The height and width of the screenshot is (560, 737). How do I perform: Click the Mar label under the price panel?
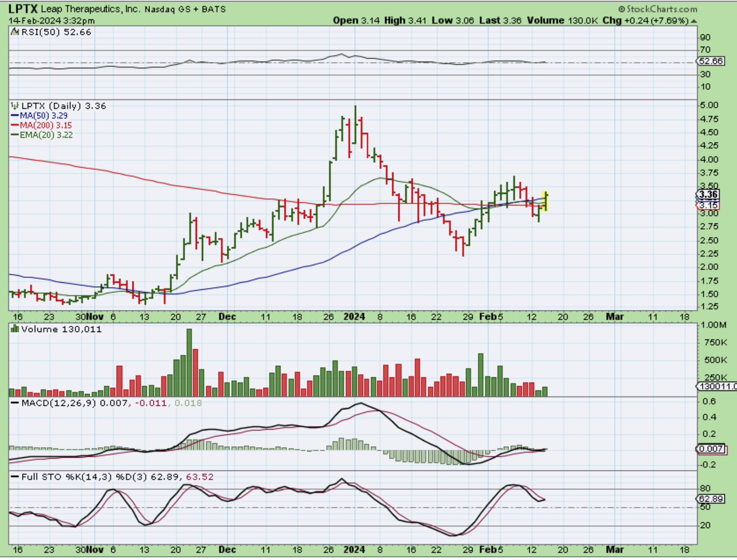click(x=615, y=317)
